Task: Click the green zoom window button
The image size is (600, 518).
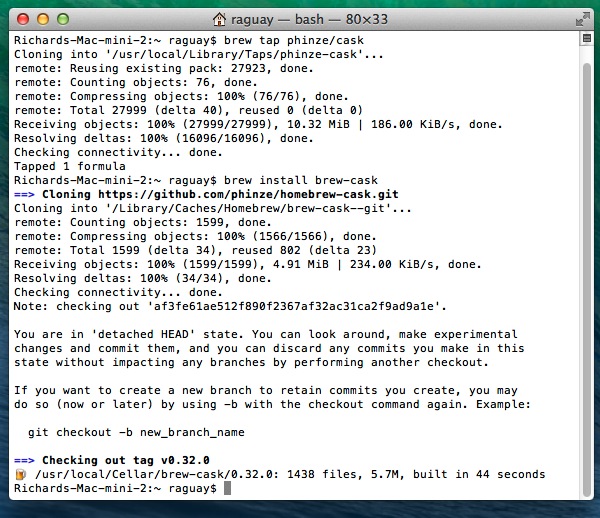Action: 63,19
